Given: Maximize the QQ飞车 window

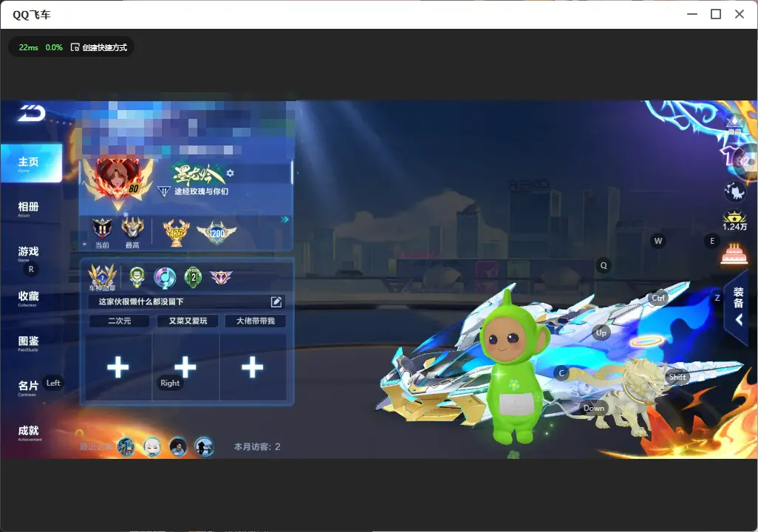Looking at the screenshot, I should tap(716, 15).
